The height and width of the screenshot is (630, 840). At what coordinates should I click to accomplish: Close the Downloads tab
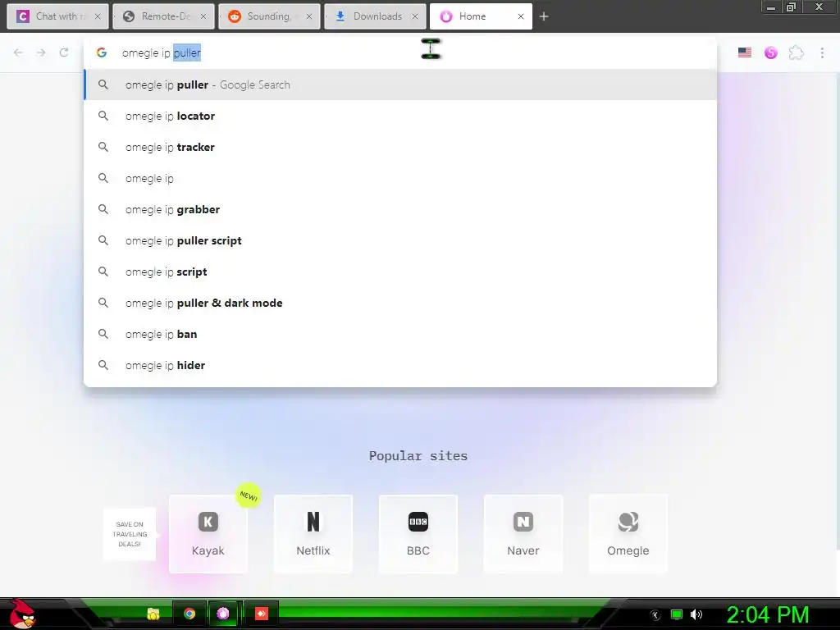click(x=414, y=16)
